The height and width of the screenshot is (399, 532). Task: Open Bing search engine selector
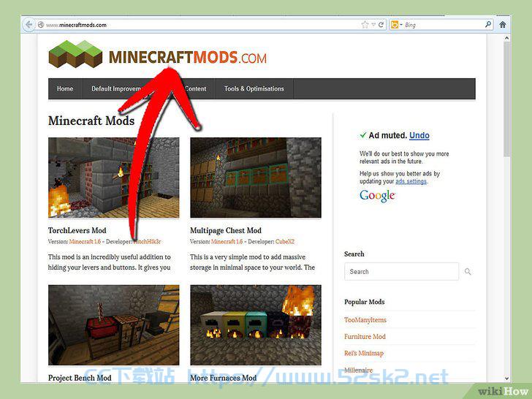click(x=396, y=25)
